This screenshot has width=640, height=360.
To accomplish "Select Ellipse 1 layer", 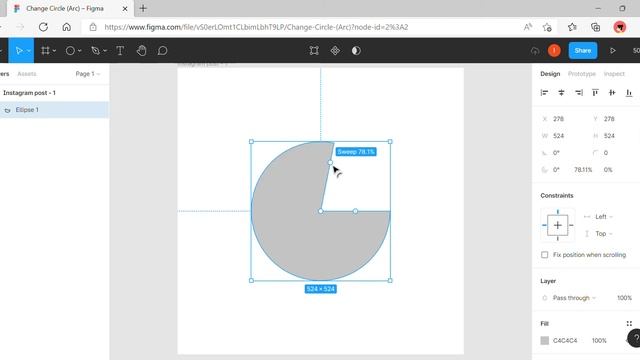I will click(55, 110).
